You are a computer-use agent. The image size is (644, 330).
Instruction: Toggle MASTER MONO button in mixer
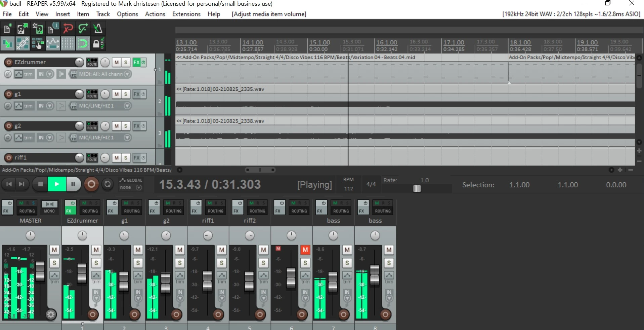click(x=49, y=207)
